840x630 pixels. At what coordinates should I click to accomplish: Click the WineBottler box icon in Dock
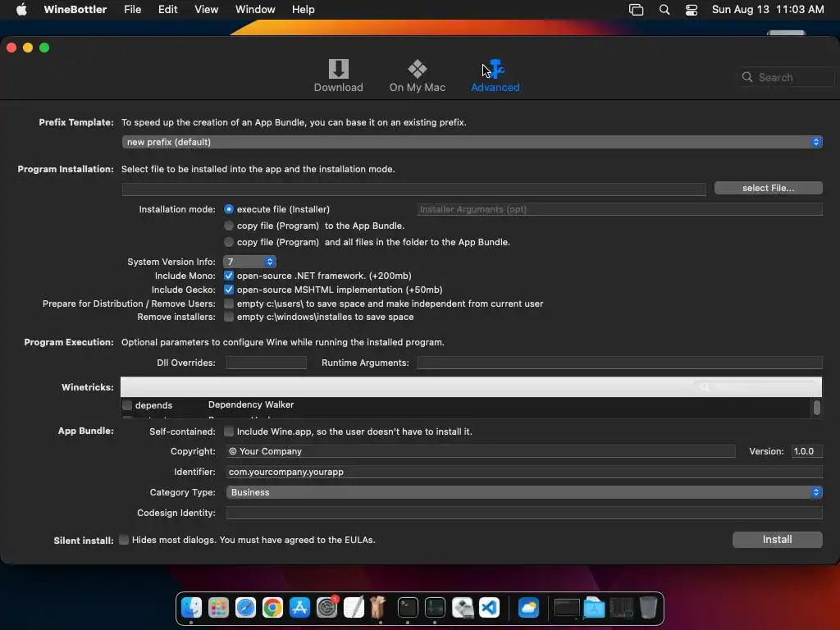point(379,608)
